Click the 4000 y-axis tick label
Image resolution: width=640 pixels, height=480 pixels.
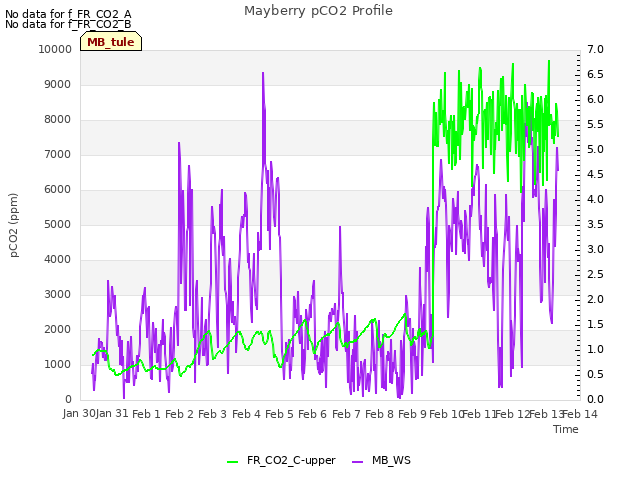pyautogui.click(x=58, y=260)
